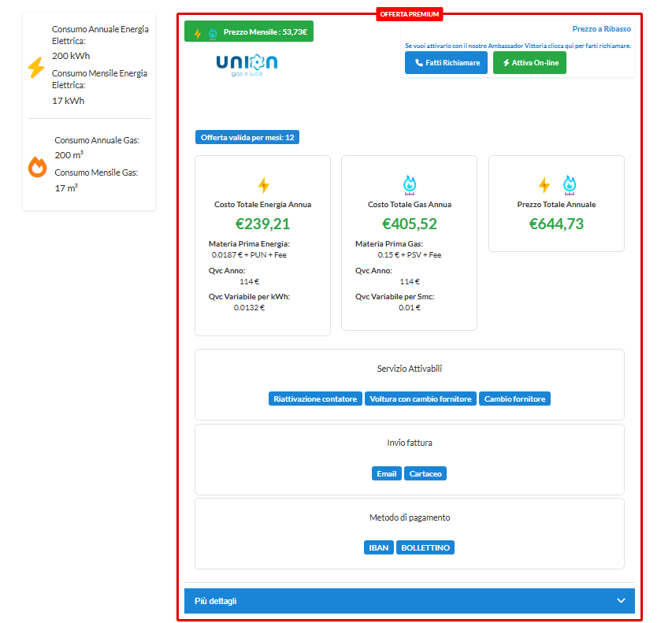The height and width of the screenshot is (623, 672).
Task: Click the Qvc Variabile per Smc label
Action: [x=395, y=296]
